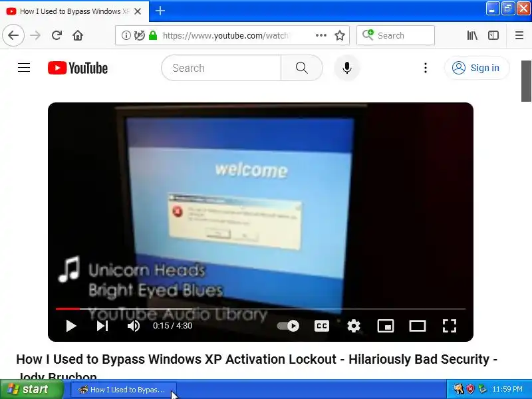
Task: Open YouTube guide hamburger menu
Action: (x=24, y=68)
